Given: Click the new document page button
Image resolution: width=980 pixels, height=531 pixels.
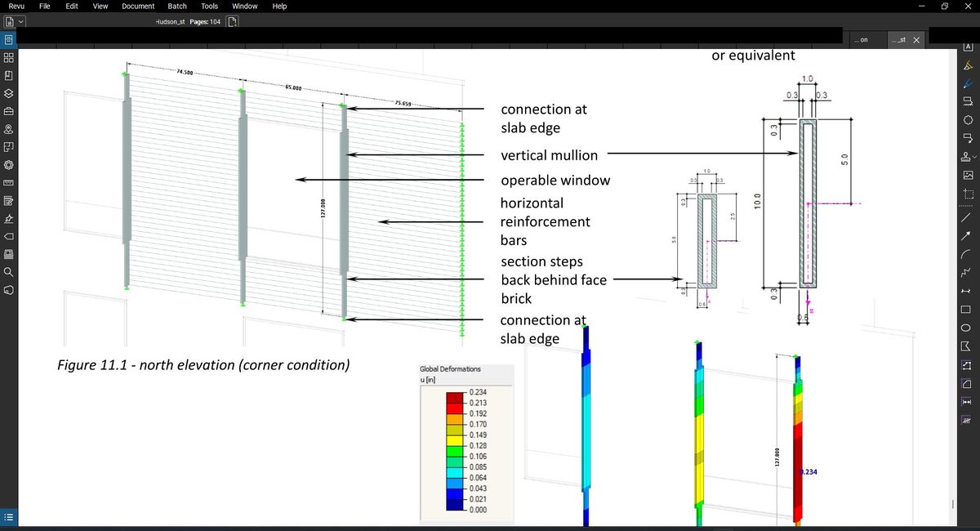Looking at the screenshot, I should [x=233, y=22].
